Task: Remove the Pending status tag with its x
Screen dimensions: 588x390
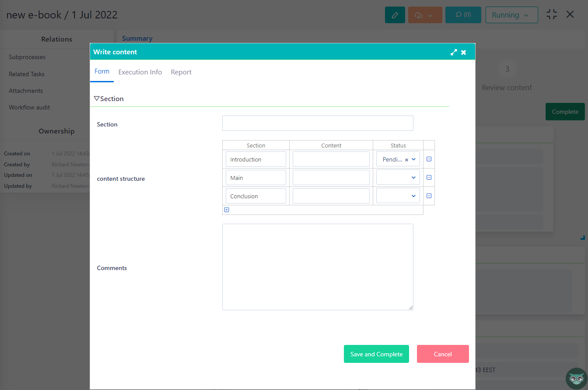Action: [407, 159]
